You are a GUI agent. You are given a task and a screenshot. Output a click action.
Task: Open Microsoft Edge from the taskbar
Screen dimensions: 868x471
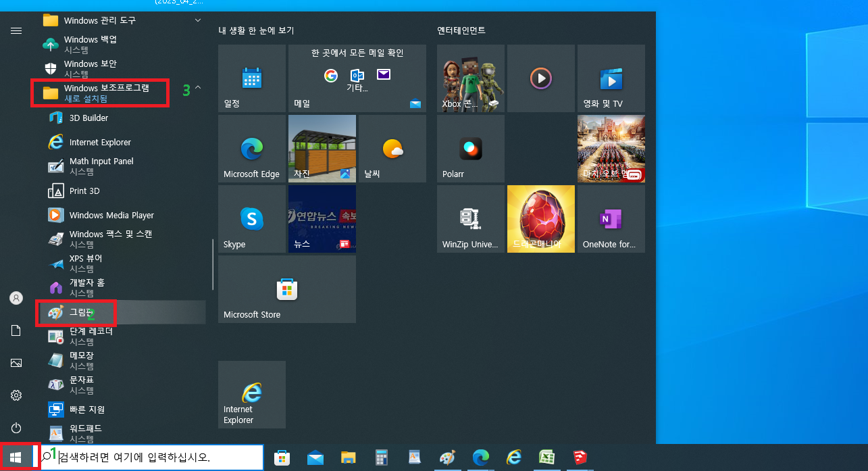click(x=481, y=457)
